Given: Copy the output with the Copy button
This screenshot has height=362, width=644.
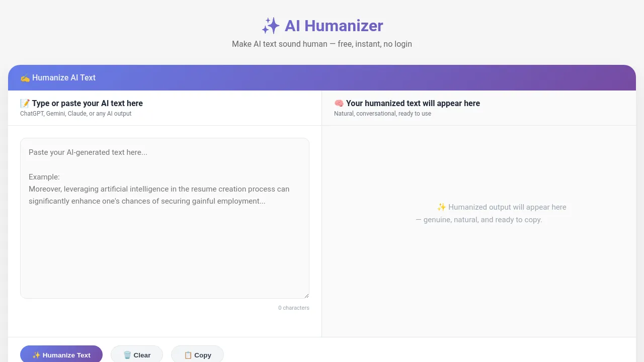Looking at the screenshot, I should coord(197,354).
